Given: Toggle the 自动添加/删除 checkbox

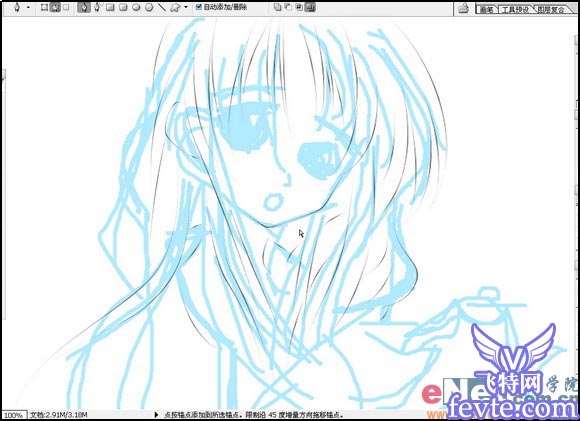Looking at the screenshot, I should 199,7.
